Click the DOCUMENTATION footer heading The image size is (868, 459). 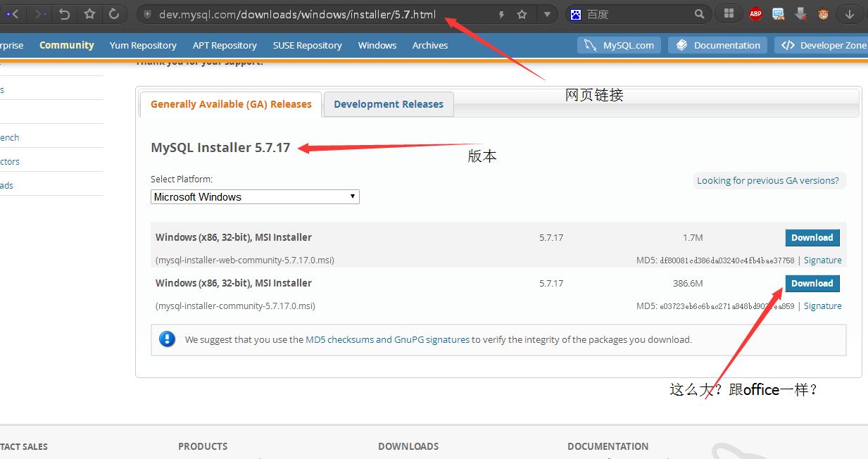(x=608, y=446)
